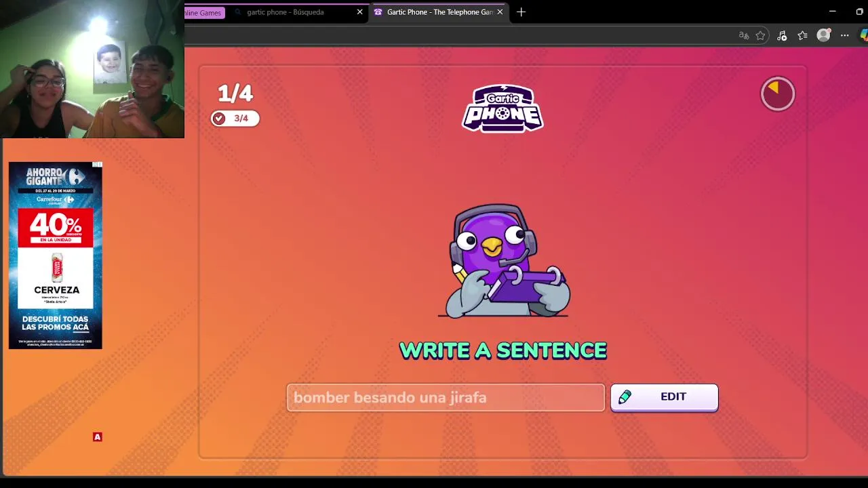Open the browser settings and more menu

[x=845, y=36]
